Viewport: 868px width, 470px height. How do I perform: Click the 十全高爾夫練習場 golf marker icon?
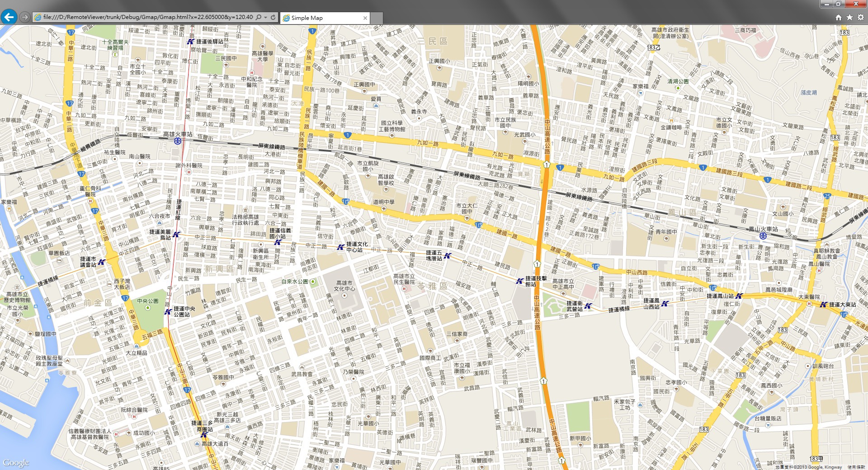115,54
